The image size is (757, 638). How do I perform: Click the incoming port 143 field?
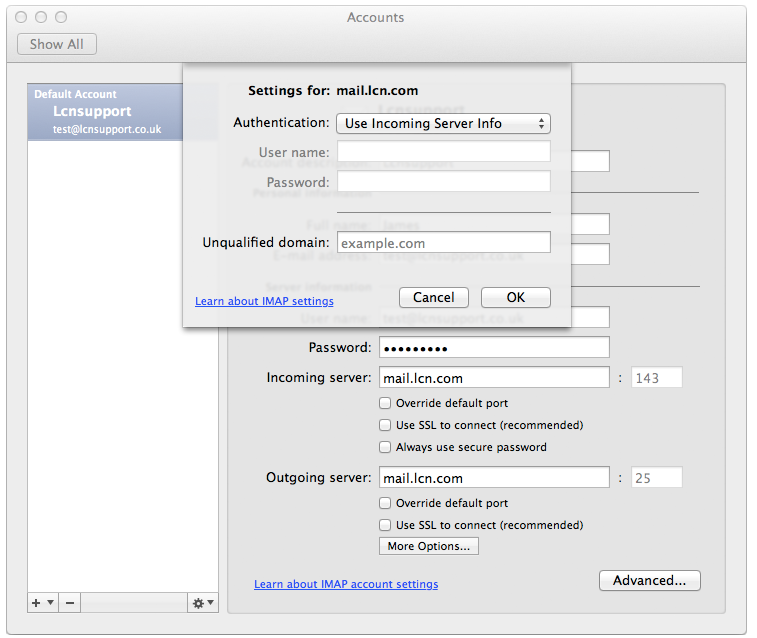[x=657, y=377]
